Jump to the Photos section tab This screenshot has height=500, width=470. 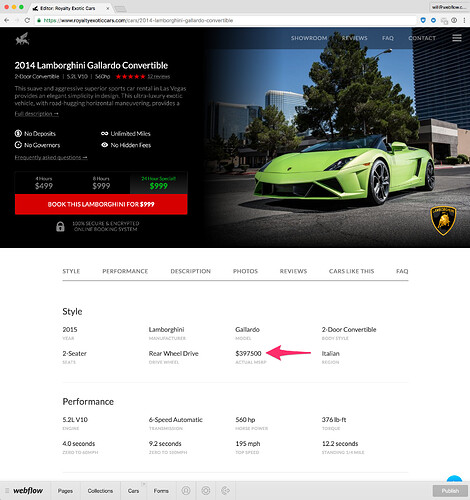point(245,271)
